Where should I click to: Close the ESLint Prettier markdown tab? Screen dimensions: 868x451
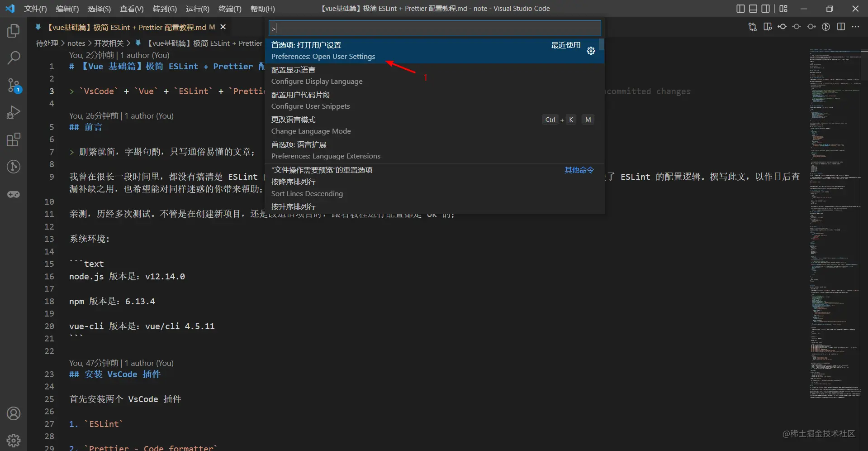tap(223, 27)
